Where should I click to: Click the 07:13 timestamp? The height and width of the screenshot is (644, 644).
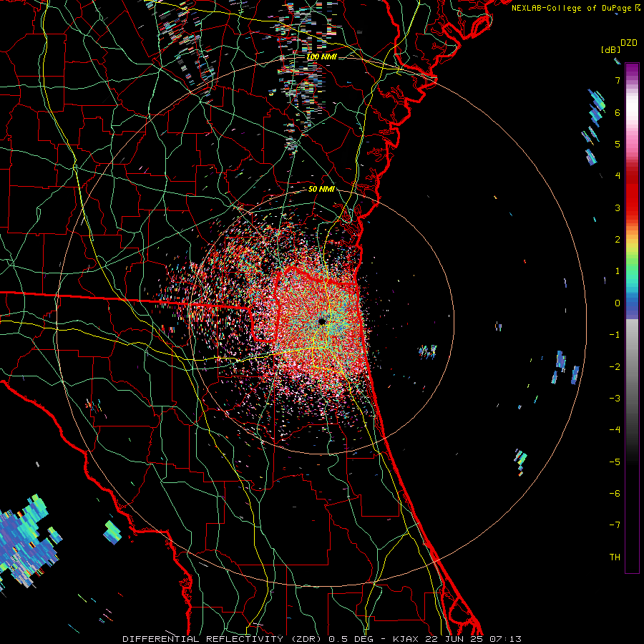(505, 639)
